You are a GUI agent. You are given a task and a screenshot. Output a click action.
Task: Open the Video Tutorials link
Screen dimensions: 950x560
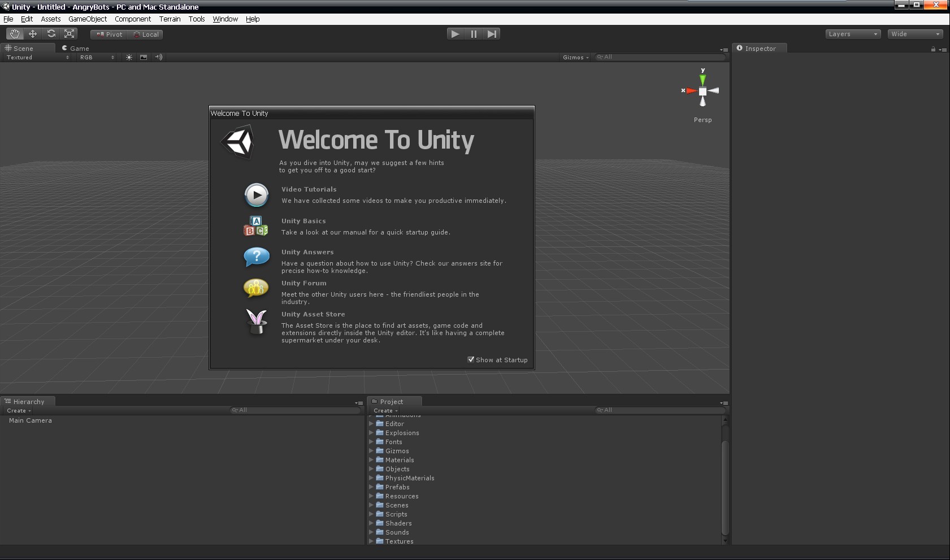(309, 189)
